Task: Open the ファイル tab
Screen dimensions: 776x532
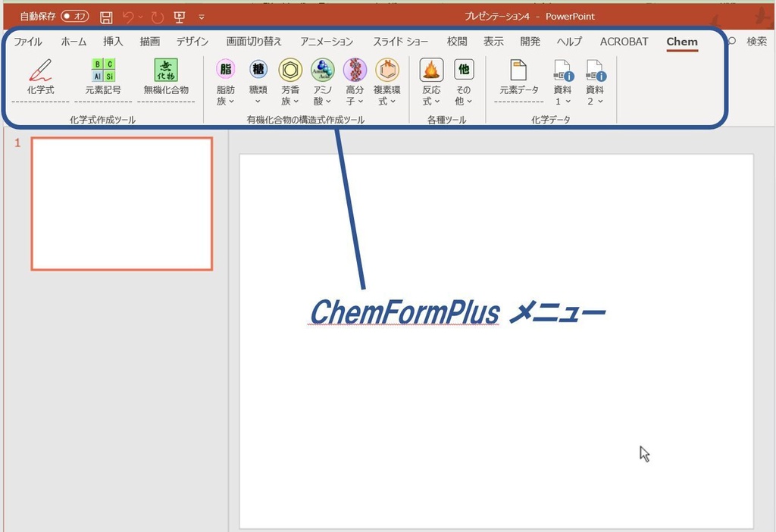Action: [28, 42]
